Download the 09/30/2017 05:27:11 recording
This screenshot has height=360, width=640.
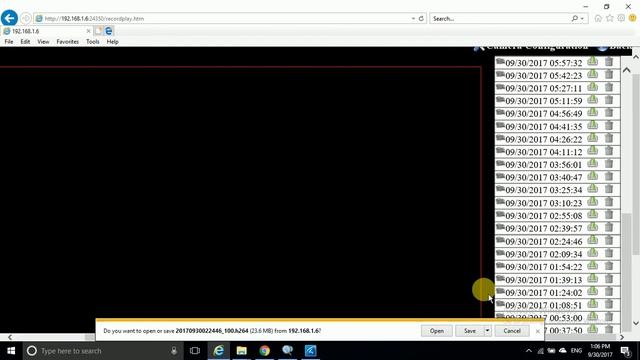pos(593,87)
